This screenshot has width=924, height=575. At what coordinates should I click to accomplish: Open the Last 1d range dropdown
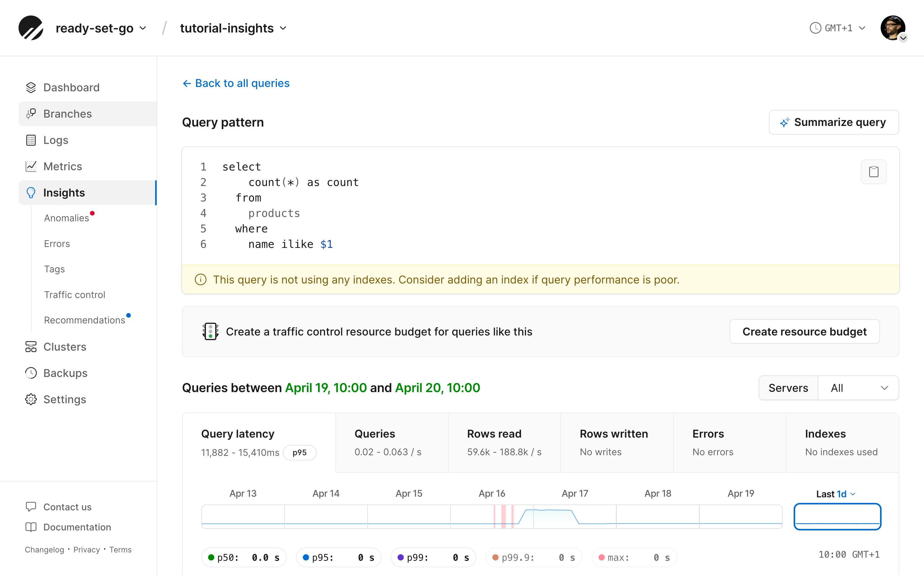tap(836, 494)
